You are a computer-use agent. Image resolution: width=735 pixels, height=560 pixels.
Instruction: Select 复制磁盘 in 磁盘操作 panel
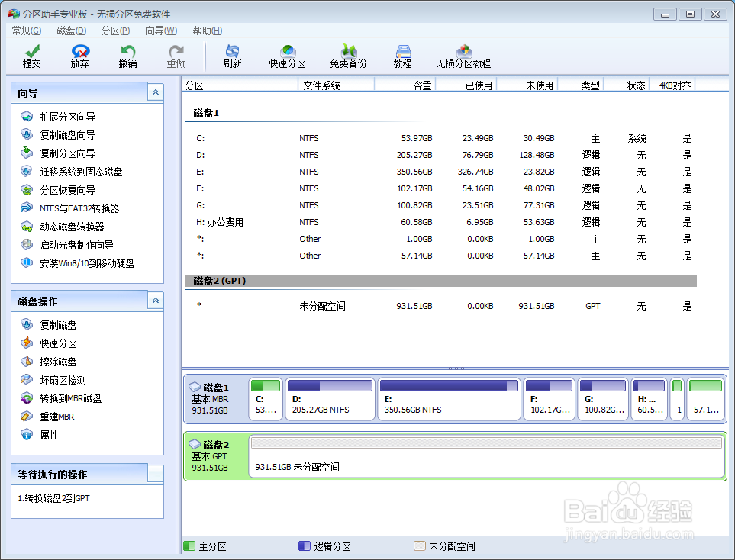coord(57,324)
